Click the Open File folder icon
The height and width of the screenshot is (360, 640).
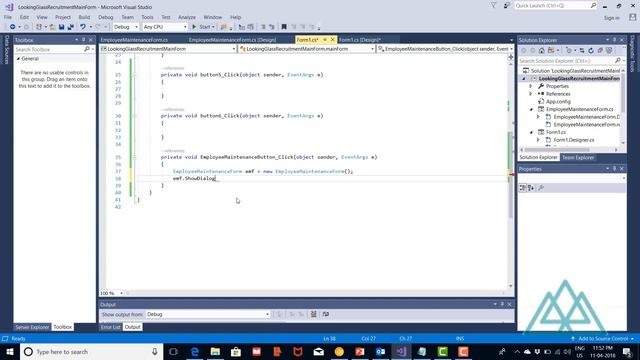53,27
